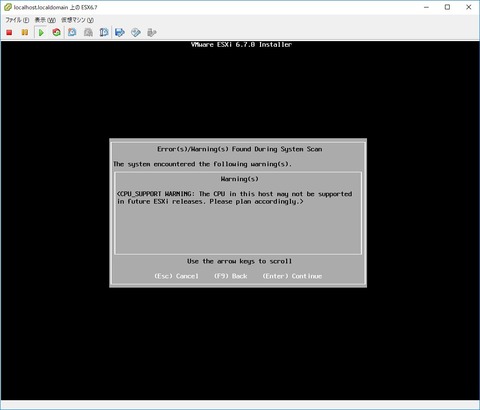Viewport: 480px width, 410px height.
Task: Click the 'Warning(s)' heading in the box
Action: pyautogui.click(x=239, y=179)
